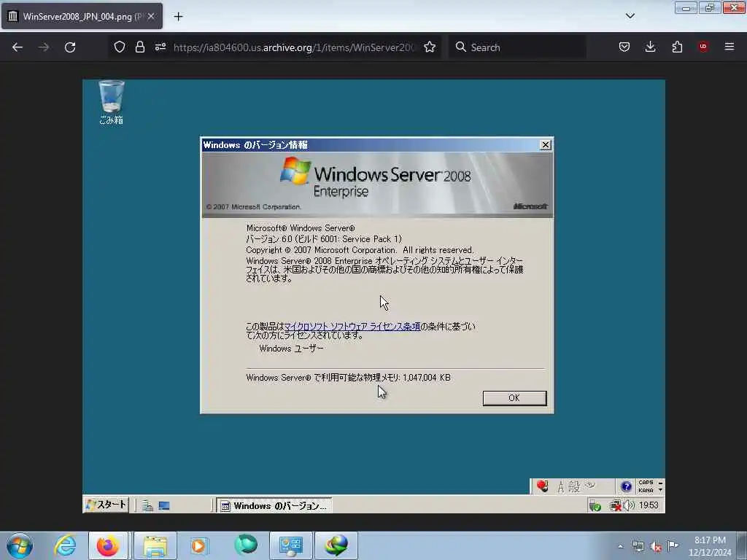Open the uBlock Origin toolbar icon

pyautogui.click(x=703, y=47)
